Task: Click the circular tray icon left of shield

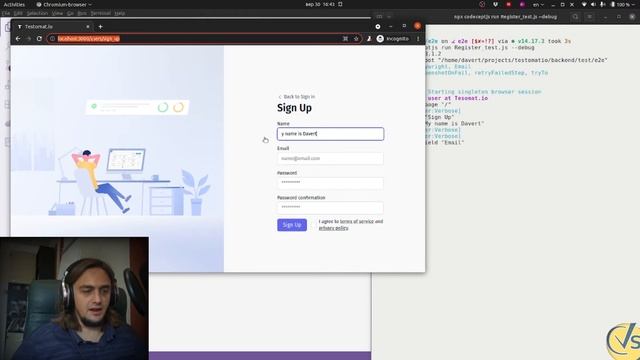Action: pos(482,4)
